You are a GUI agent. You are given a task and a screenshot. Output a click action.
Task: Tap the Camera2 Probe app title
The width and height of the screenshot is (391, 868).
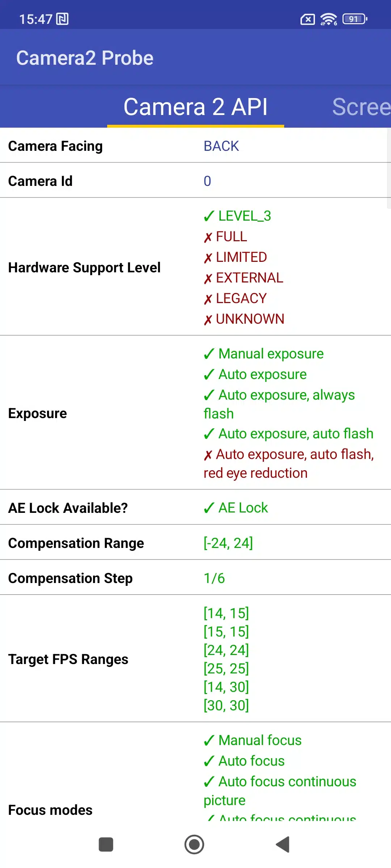85,58
